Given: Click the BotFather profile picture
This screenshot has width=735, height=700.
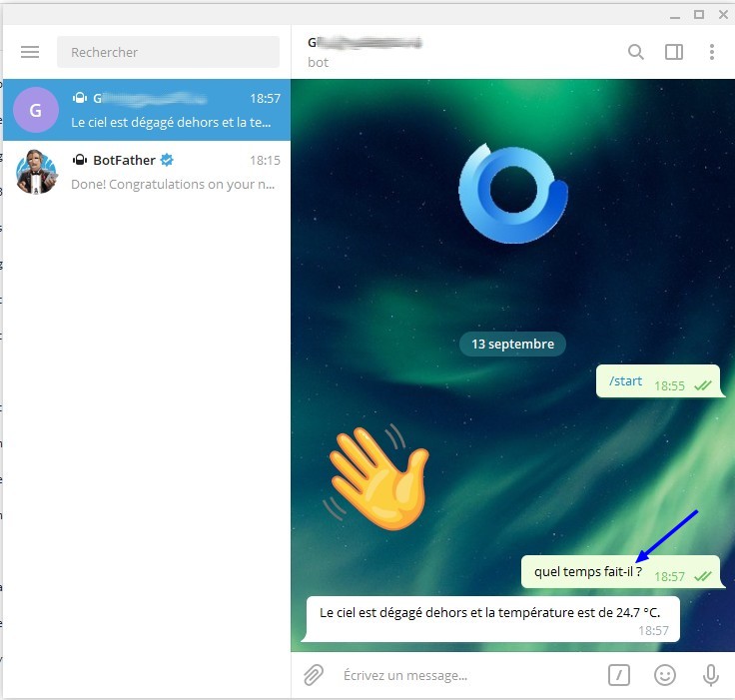Looking at the screenshot, I should (36, 172).
